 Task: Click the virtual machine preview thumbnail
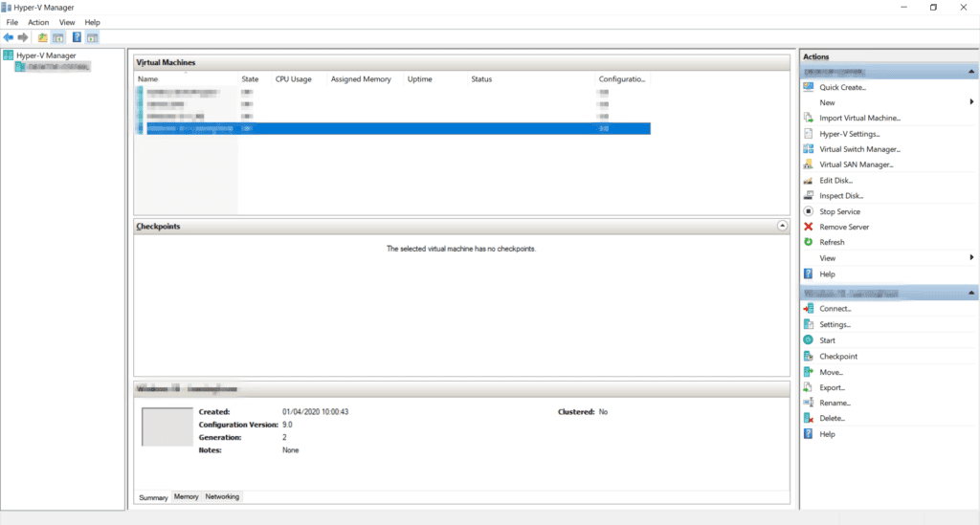[x=167, y=427]
